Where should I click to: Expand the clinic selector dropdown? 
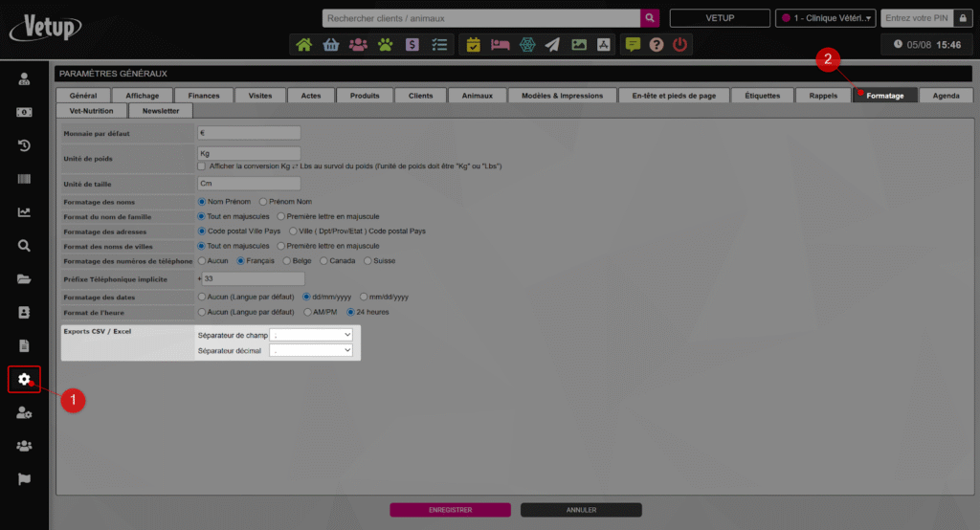tap(826, 18)
